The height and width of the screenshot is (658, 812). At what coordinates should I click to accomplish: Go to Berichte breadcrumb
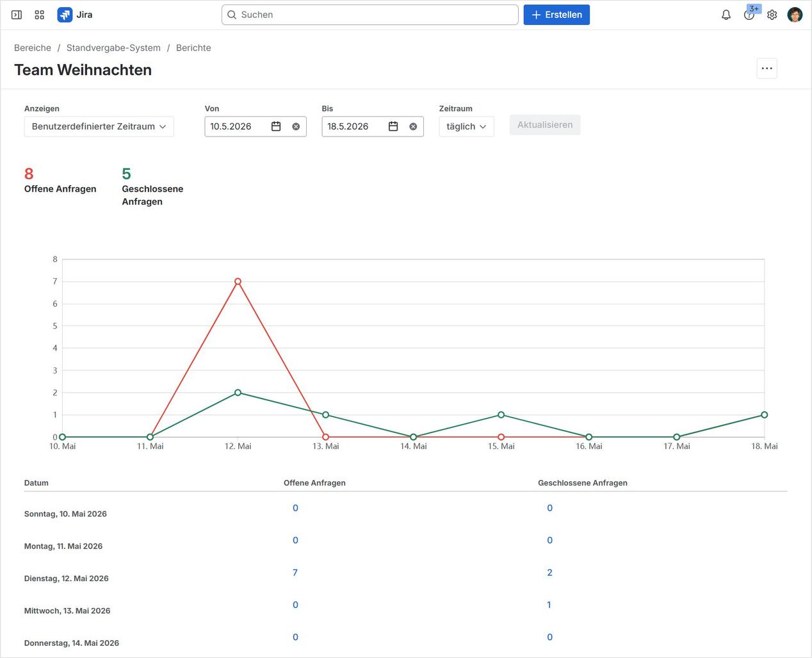[x=193, y=48]
